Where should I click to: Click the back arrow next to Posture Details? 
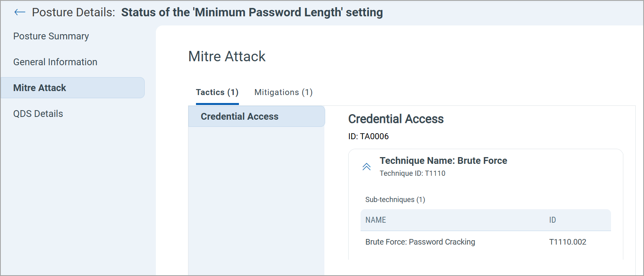click(x=19, y=12)
